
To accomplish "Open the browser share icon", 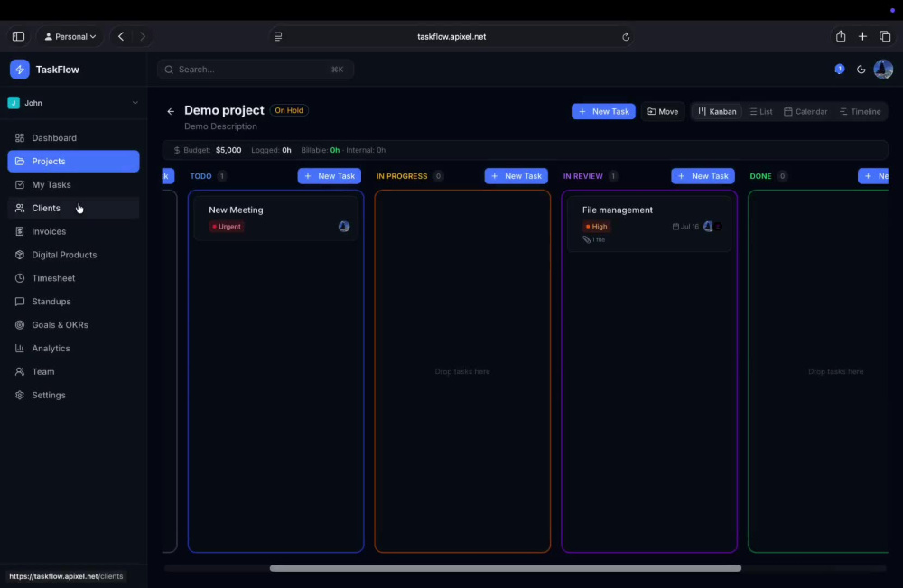I will 841,36.
